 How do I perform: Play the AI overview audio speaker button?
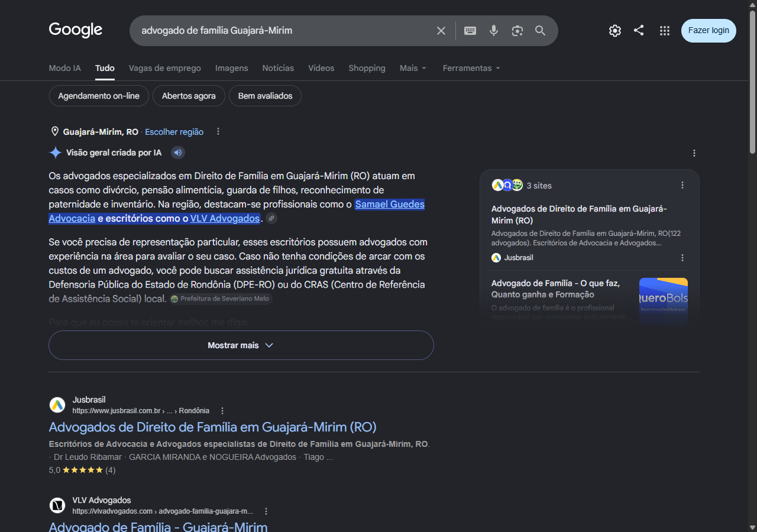coord(178,153)
